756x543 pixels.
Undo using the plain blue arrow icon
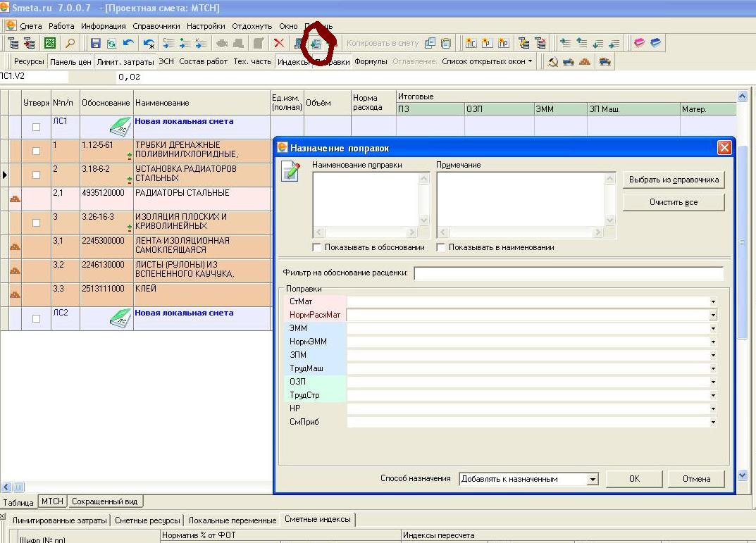[128, 44]
